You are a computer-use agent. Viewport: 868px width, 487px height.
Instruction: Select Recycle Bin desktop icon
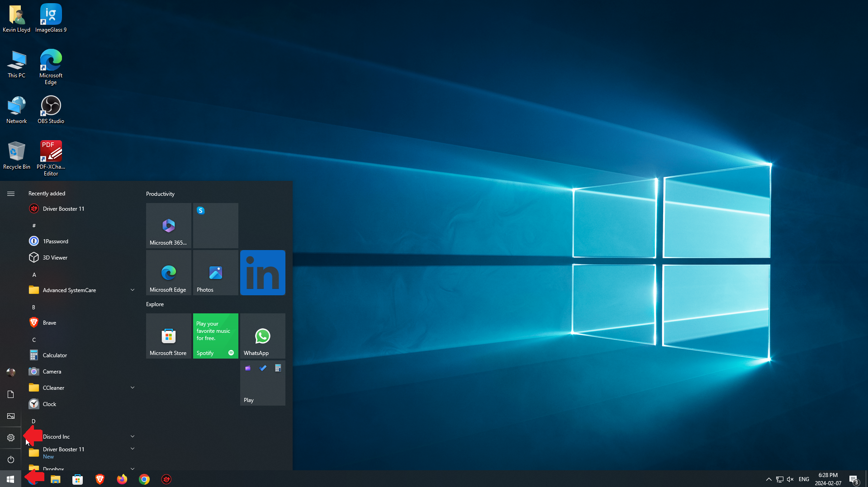[x=17, y=156]
